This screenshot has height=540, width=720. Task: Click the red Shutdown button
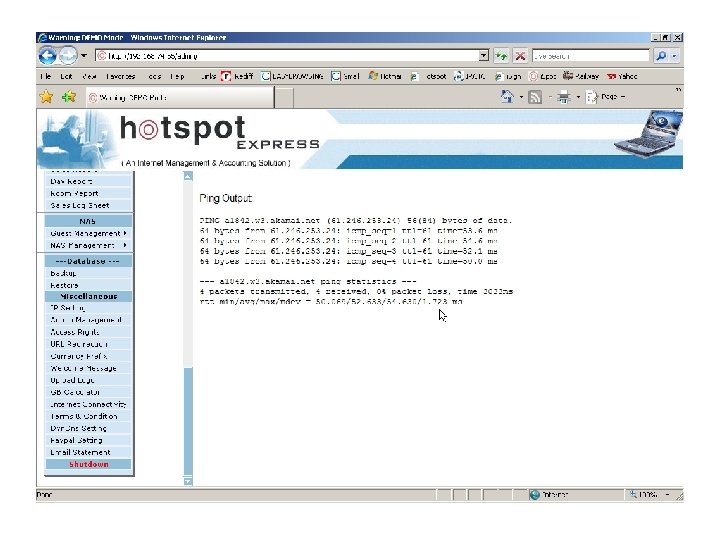click(88, 464)
